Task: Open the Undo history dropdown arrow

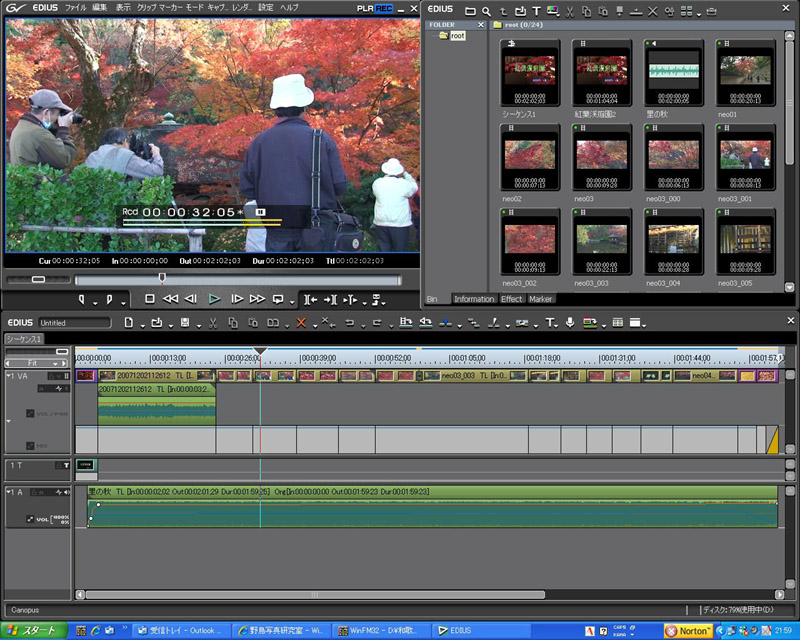Action: click(x=363, y=326)
